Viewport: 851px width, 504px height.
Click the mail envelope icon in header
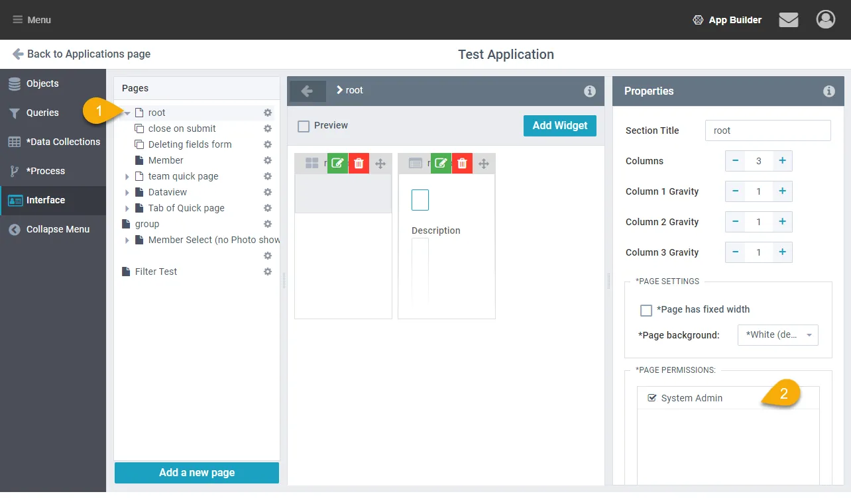tap(788, 20)
